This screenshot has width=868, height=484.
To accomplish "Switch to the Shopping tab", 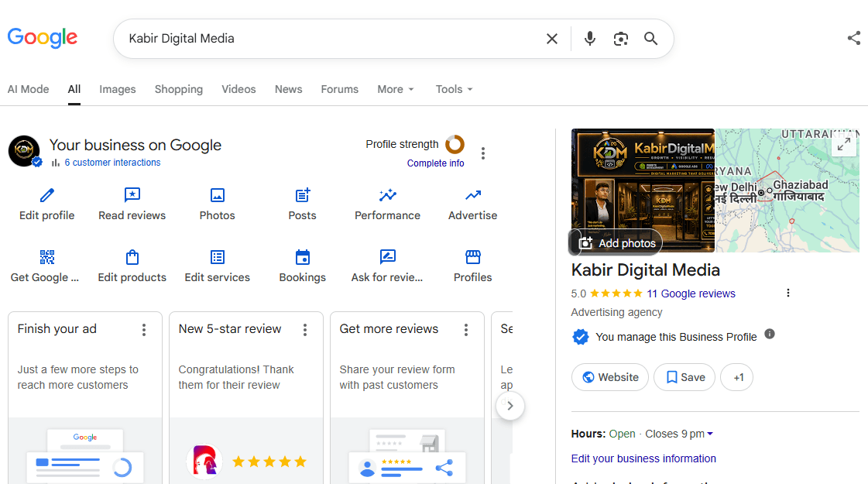I will tap(179, 89).
